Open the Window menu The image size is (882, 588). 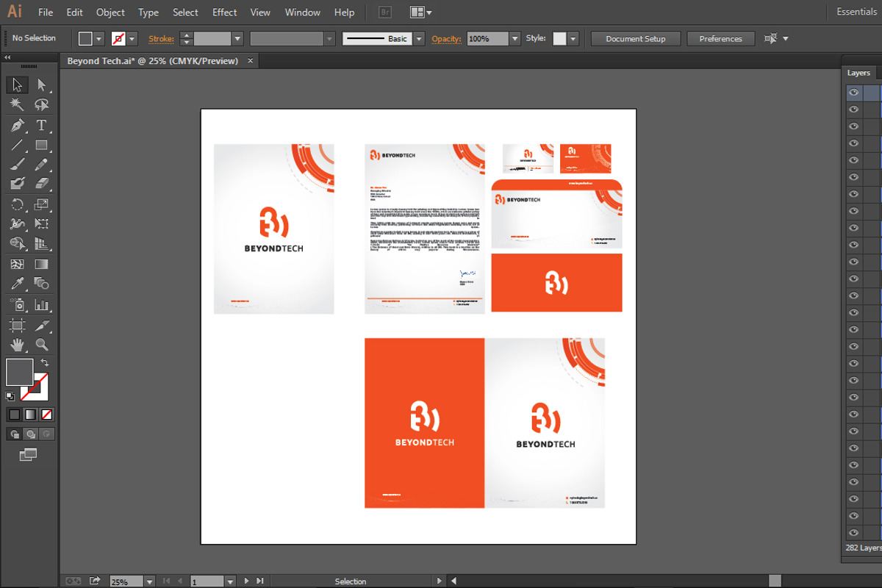pos(302,12)
